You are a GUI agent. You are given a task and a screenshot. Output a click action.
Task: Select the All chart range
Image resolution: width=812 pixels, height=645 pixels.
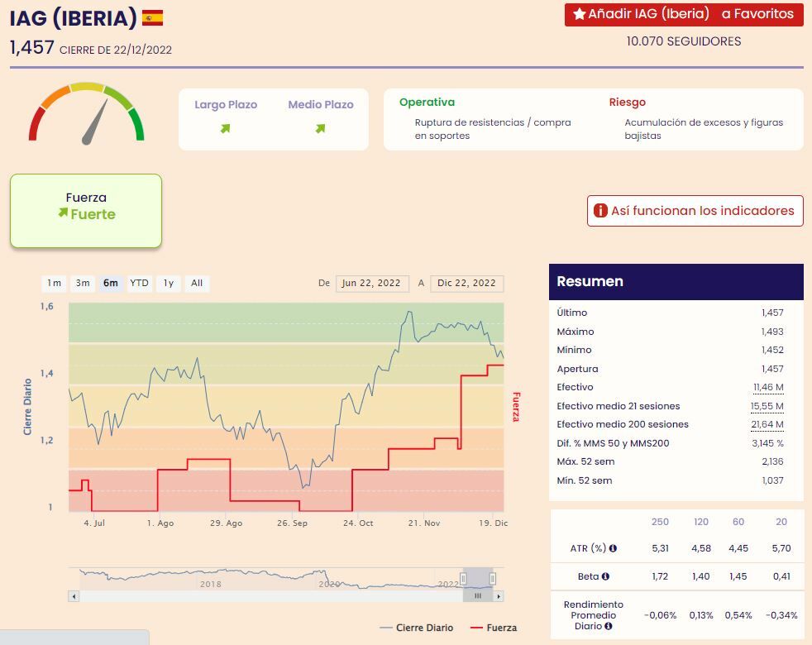click(x=197, y=284)
